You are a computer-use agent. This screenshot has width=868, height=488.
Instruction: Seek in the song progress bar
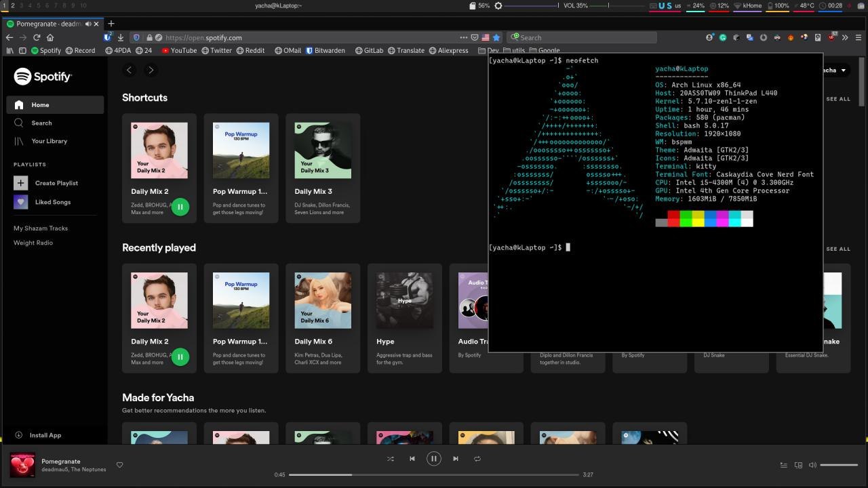[x=434, y=474]
